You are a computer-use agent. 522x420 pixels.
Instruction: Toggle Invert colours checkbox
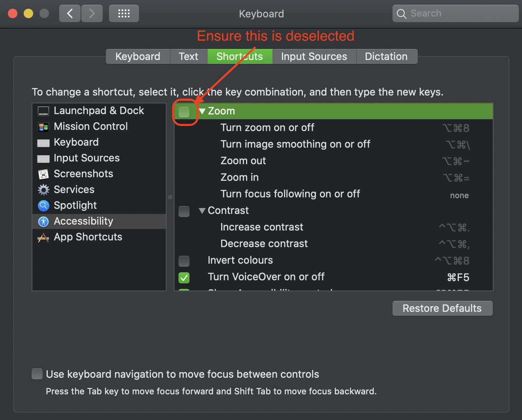pos(184,261)
